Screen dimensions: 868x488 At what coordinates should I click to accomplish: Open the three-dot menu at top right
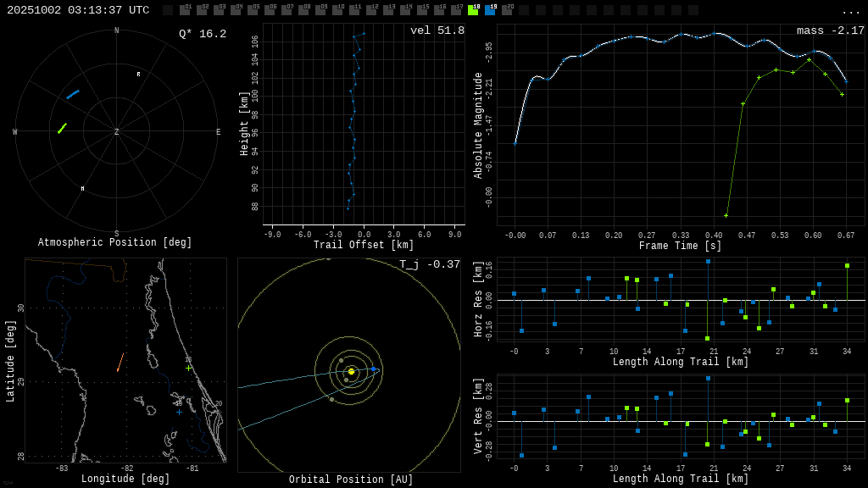click(850, 12)
